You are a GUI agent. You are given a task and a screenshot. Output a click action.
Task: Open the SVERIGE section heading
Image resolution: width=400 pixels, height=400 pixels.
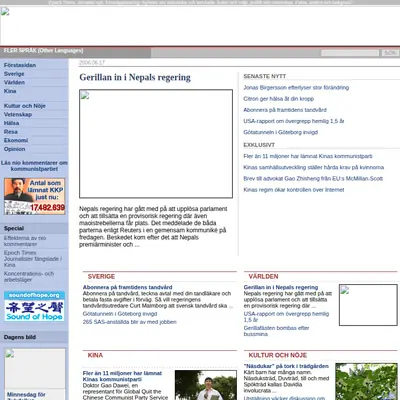[101, 277]
